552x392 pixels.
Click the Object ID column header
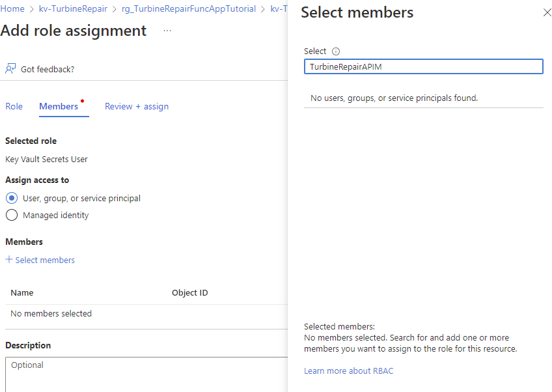(x=190, y=292)
